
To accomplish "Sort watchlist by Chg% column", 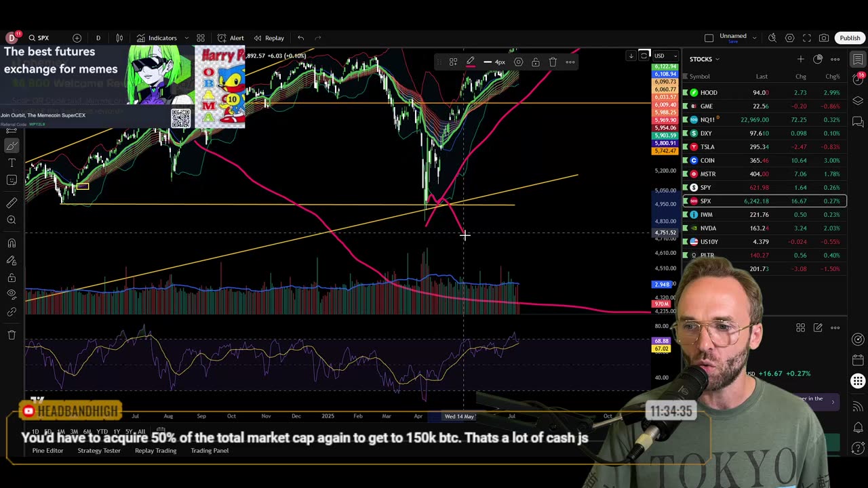I will click(832, 77).
